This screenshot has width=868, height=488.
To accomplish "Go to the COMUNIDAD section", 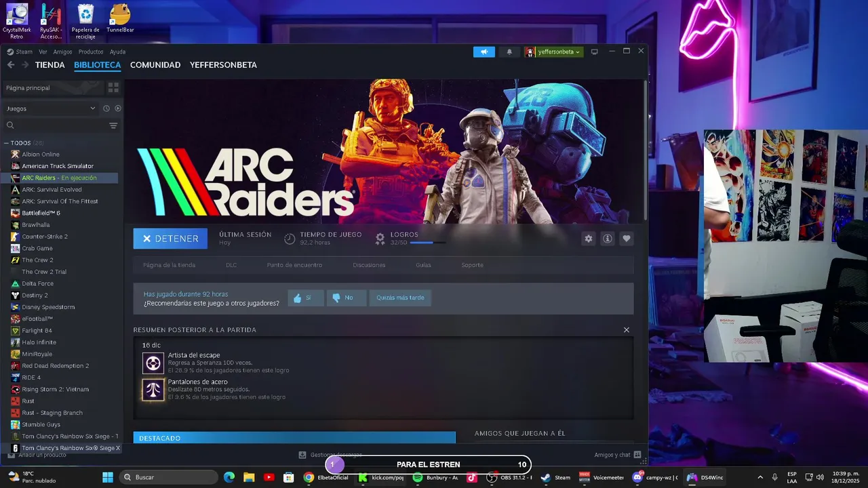I will click(x=155, y=65).
